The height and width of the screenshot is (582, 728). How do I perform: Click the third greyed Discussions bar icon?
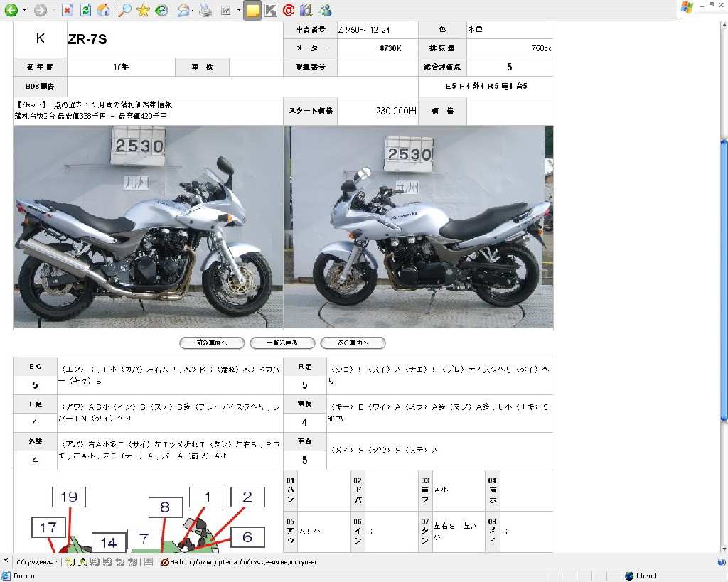tap(95, 562)
